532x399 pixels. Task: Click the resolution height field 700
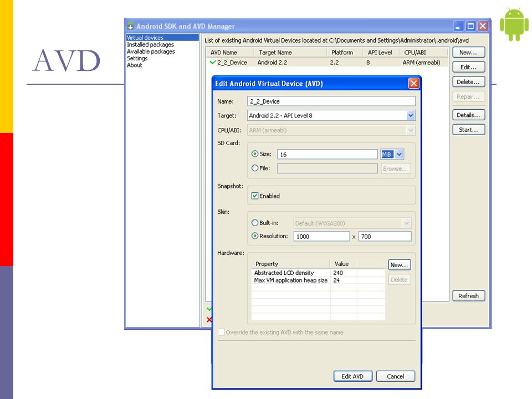coord(385,237)
